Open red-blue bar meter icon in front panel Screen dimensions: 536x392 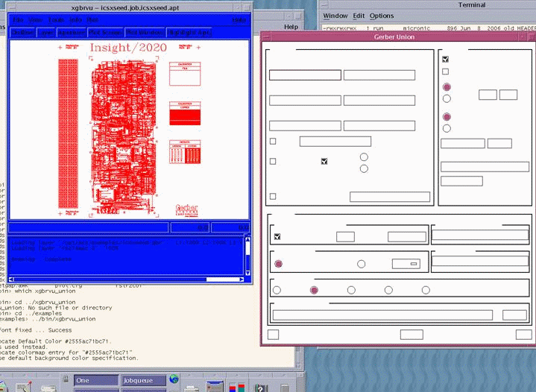(237, 388)
